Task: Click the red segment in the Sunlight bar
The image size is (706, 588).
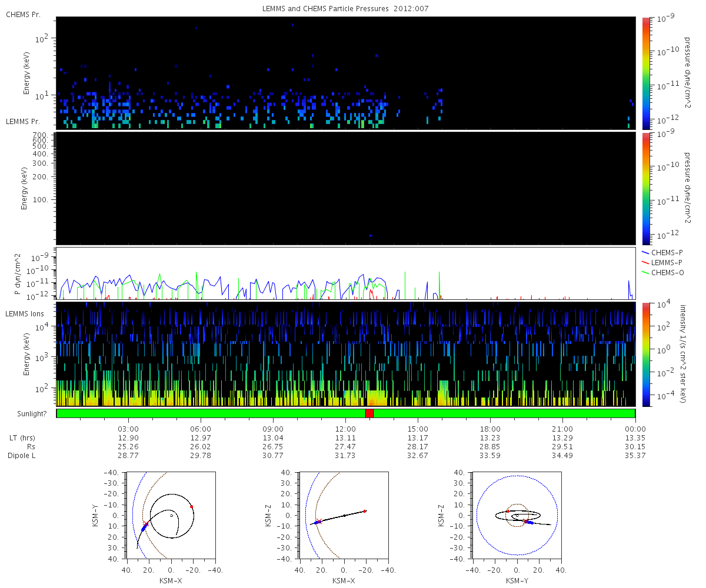Action: pyautogui.click(x=369, y=413)
